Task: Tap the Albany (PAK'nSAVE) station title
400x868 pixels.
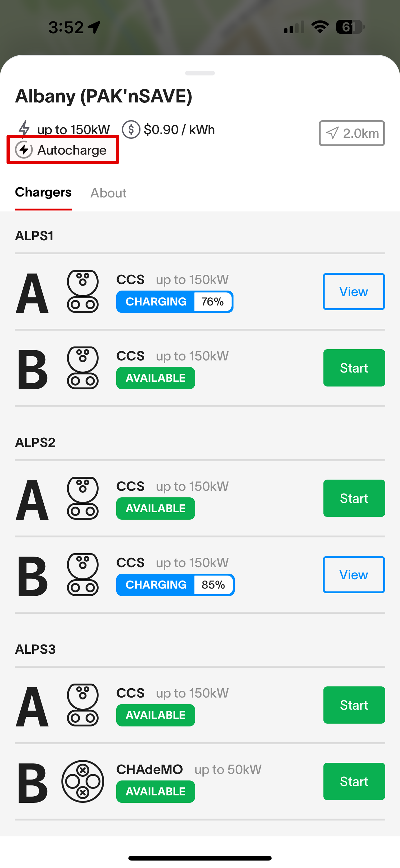Action: (x=104, y=96)
